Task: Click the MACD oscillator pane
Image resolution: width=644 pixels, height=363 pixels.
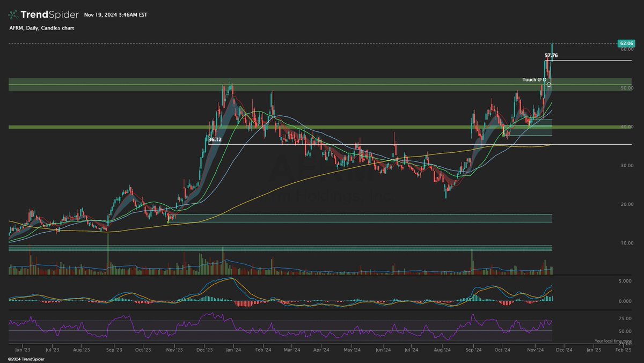Action: pyautogui.click(x=268, y=295)
